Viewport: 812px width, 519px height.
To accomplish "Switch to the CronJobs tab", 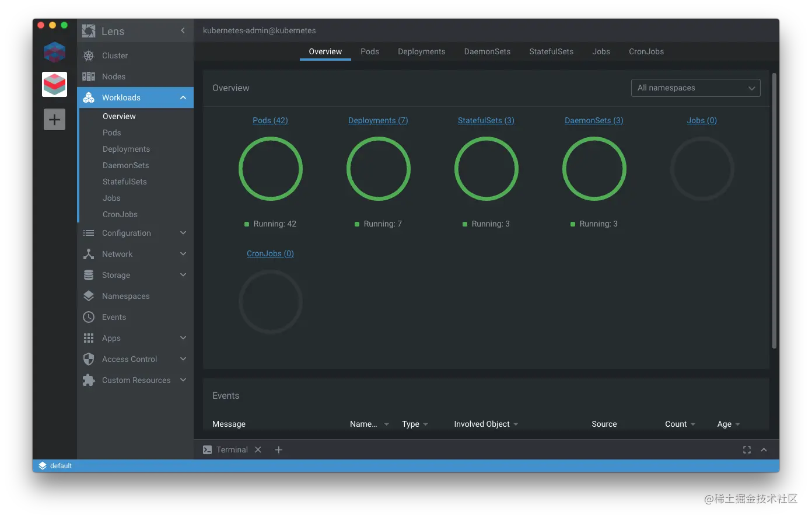I will (646, 51).
